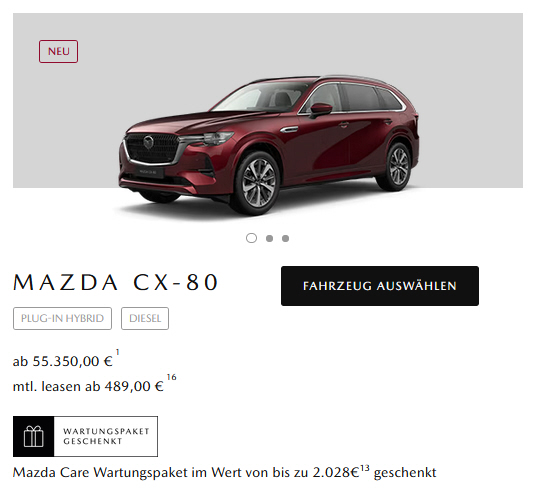Viewport: 533px width, 491px height.
Task: Click the car's headlight
Action: [208, 138]
